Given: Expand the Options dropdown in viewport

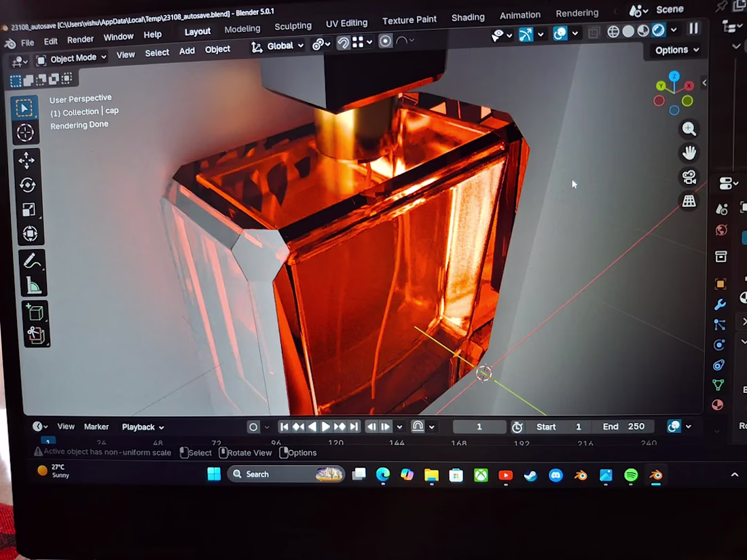Looking at the screenshot, I should point(677,50).
